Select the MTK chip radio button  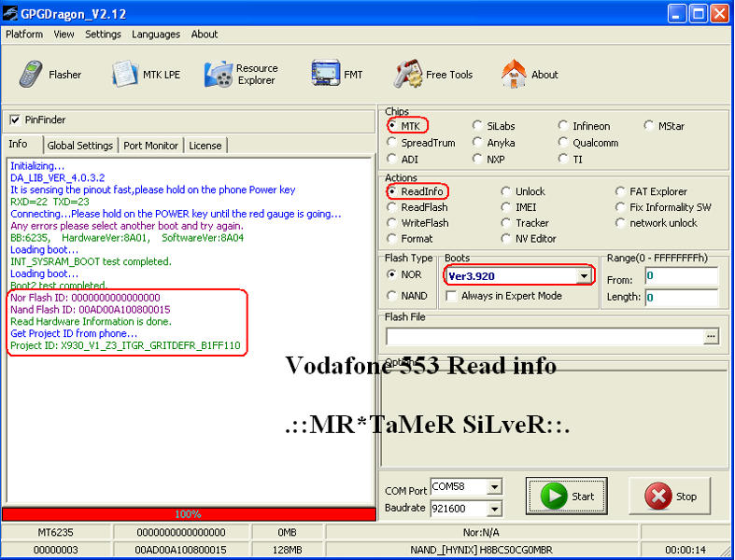click(392, 126)
